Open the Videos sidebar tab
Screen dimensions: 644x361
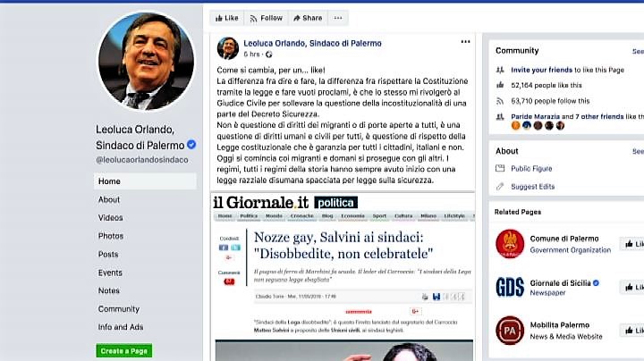coord(111,218)
